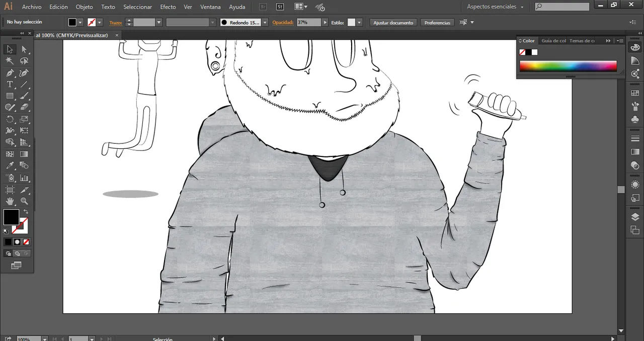This screenshot has height=341, width=644.
Task: Open the Aspectos esenciales workspace dropdown
Action: point(495,7)
